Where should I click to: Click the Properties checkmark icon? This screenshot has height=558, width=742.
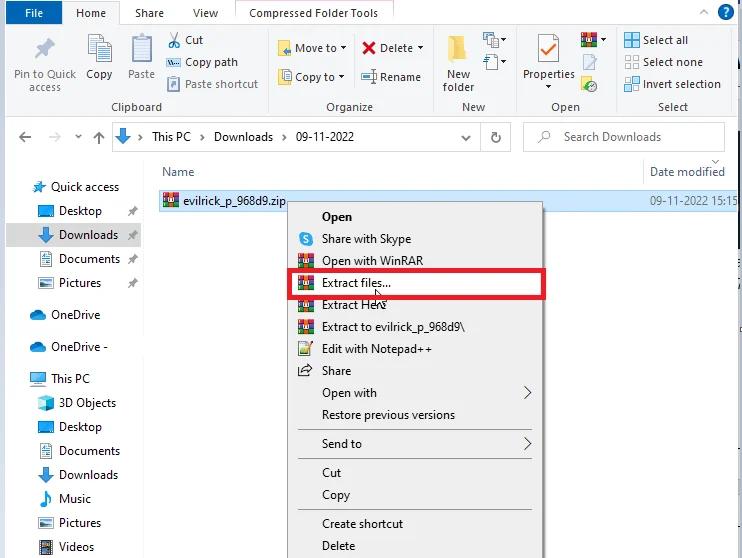coord(548,50)
